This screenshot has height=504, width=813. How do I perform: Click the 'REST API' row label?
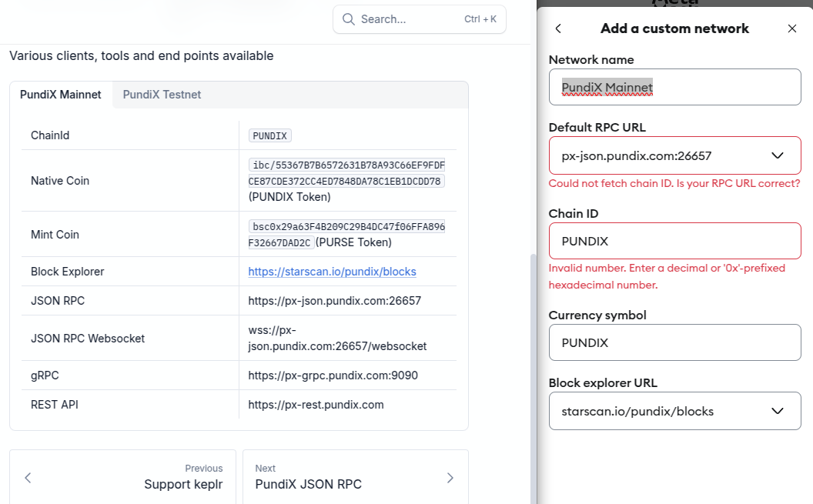[x=55, y=405]
